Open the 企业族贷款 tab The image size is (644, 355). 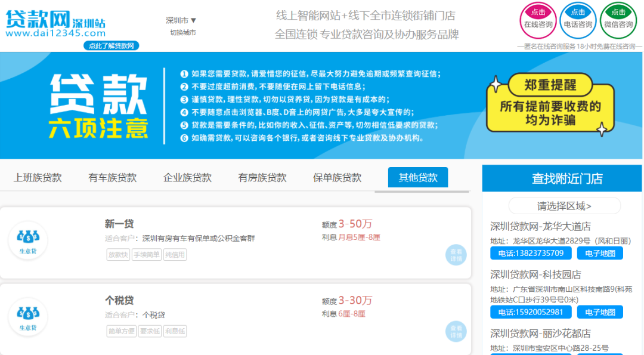pyautogui.click(x=187, y=178)
